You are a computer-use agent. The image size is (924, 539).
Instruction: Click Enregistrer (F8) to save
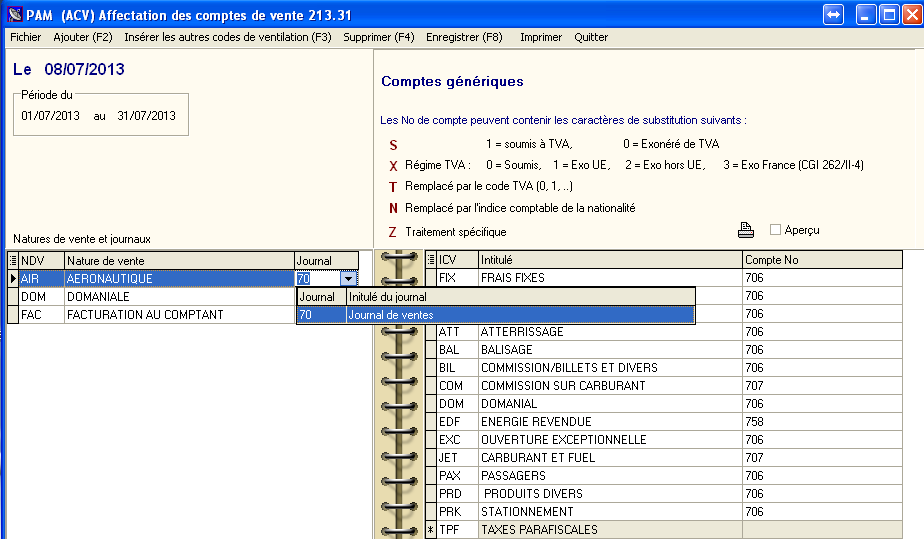click(464, 37)
